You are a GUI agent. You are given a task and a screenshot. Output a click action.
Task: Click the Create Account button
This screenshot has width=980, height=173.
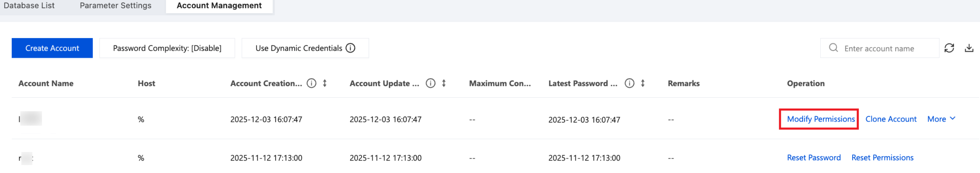[52, 48]
